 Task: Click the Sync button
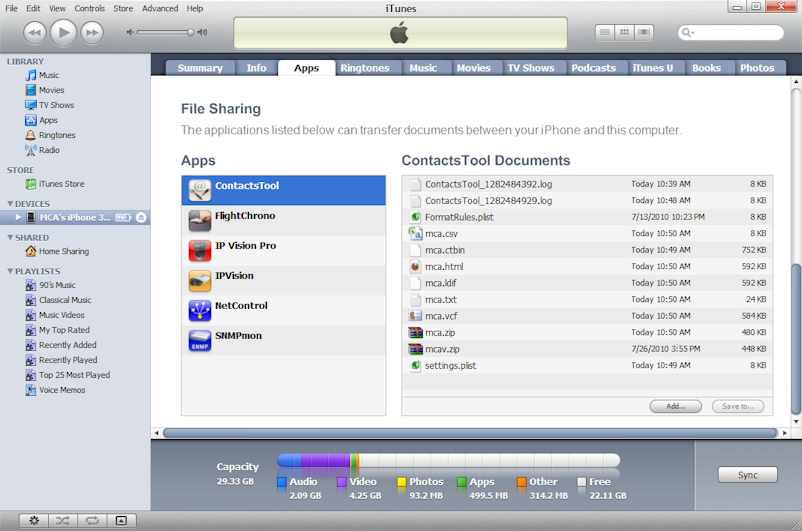tap(748, 475)
